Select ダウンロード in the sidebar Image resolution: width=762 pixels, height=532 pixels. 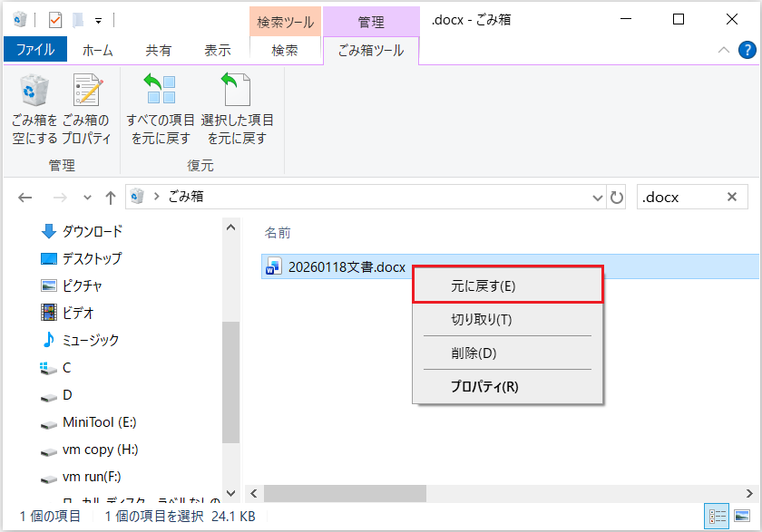91,231
